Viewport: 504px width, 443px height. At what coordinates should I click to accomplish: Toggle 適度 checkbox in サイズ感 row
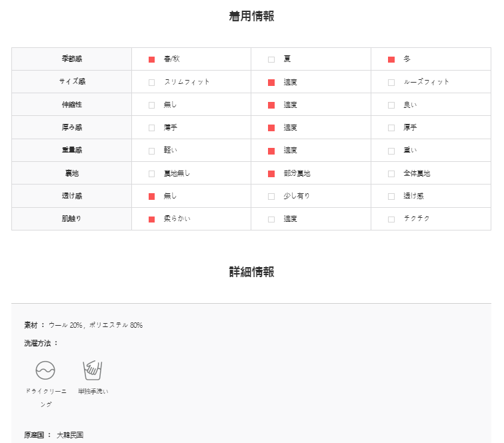[x=271, y=83]
